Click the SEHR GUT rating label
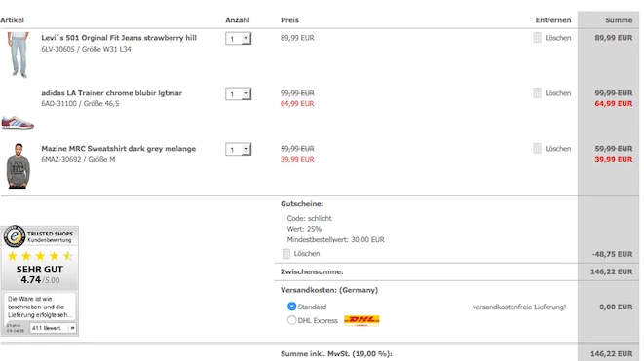 point(40,270)
